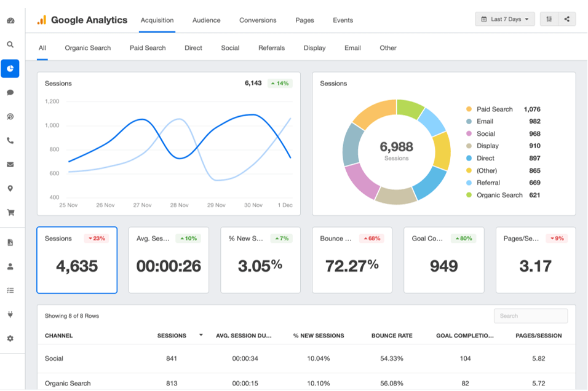588x391 pixels.
Task: Select the Bounce Rate metric card
Action: [352, 259]
